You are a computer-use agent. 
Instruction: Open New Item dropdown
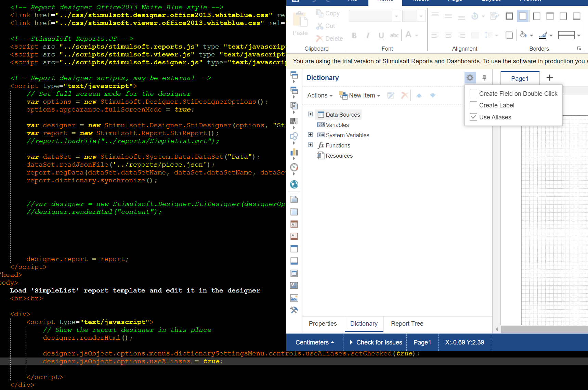point(360,95)
